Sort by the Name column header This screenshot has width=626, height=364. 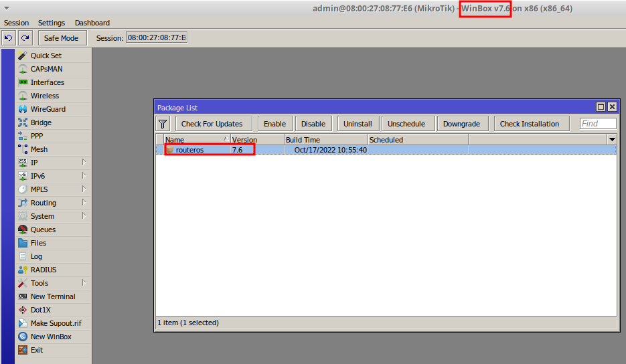(197, 140)
